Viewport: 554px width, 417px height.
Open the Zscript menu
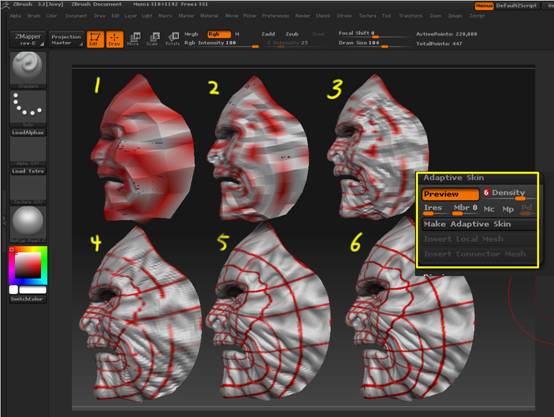click(477, 16)
